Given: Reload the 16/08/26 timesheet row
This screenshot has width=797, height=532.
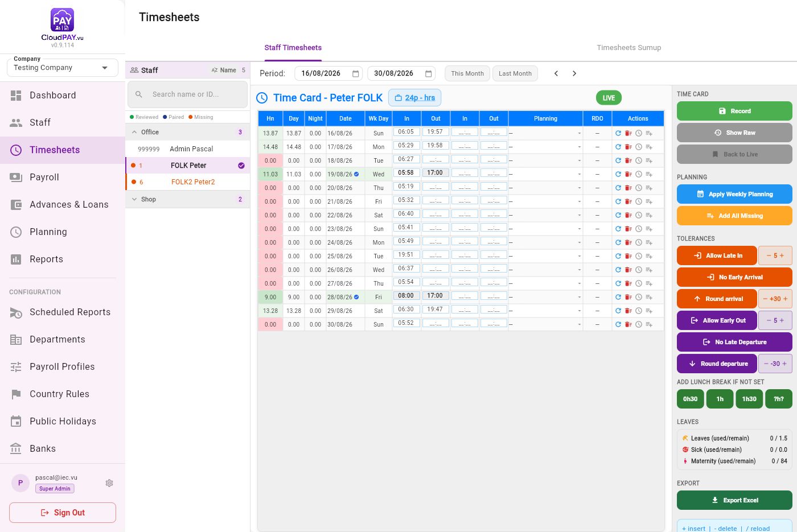Looking at the screenshot, I should 618,133.
